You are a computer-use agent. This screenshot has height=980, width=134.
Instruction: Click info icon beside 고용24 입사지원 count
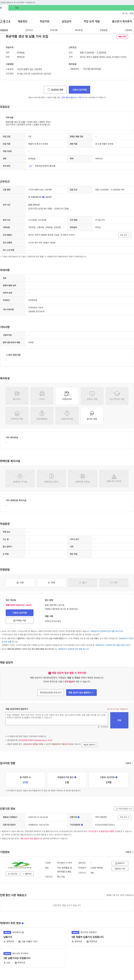coord(116,777)
